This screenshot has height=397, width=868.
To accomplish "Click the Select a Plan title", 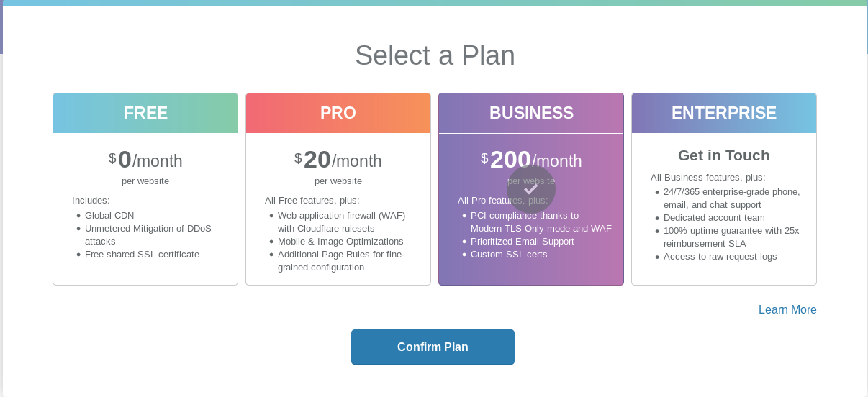I will click(435, 55).
